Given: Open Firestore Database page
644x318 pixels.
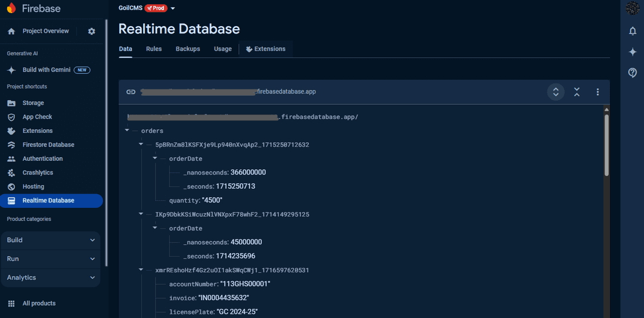Looking at the screenshot, I should point(48,145).
